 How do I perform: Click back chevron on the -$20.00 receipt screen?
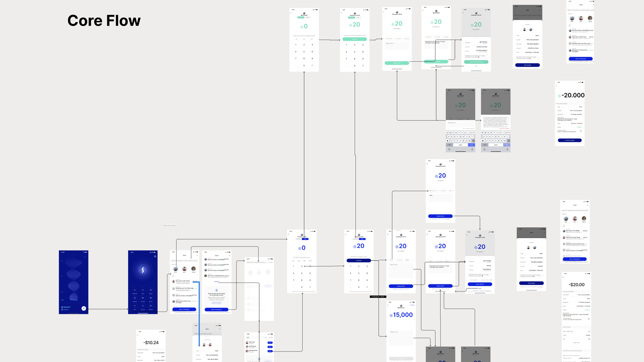point(563,277)
